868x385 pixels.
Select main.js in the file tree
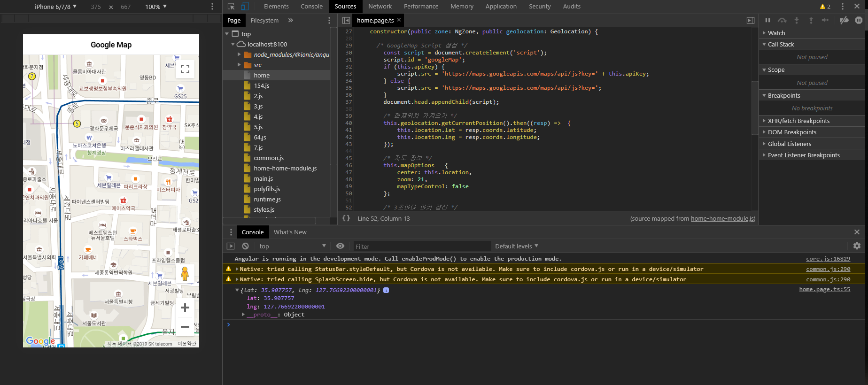[263, 178]
